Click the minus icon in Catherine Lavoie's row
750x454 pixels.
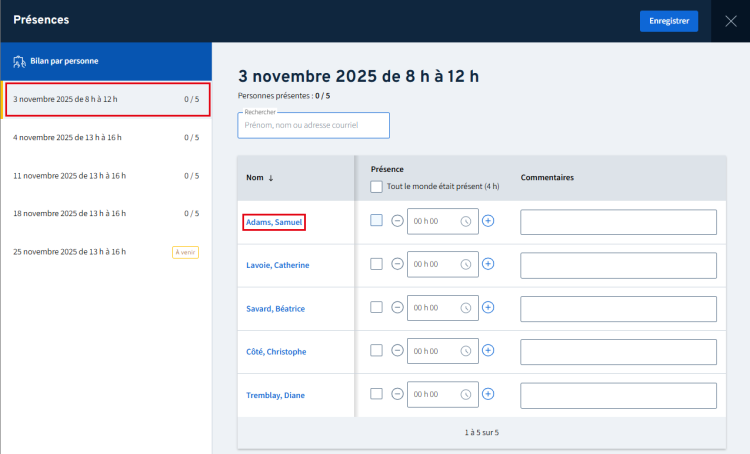click(x=397, y=264)
